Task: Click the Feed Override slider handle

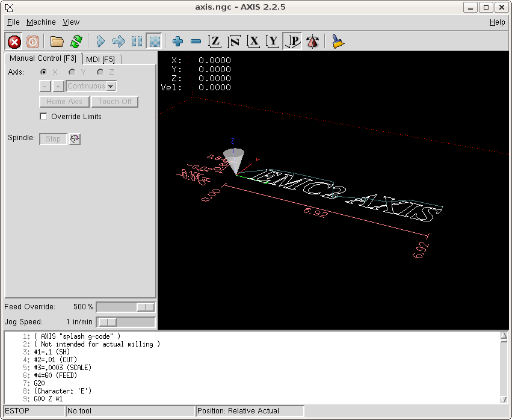Action: [146, 307]
